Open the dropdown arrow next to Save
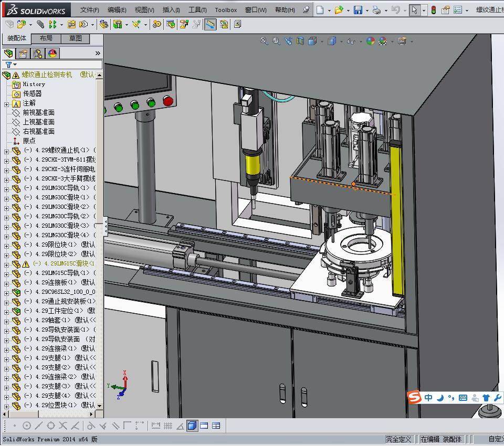504x446 pixels. click(x=367, y=10)
